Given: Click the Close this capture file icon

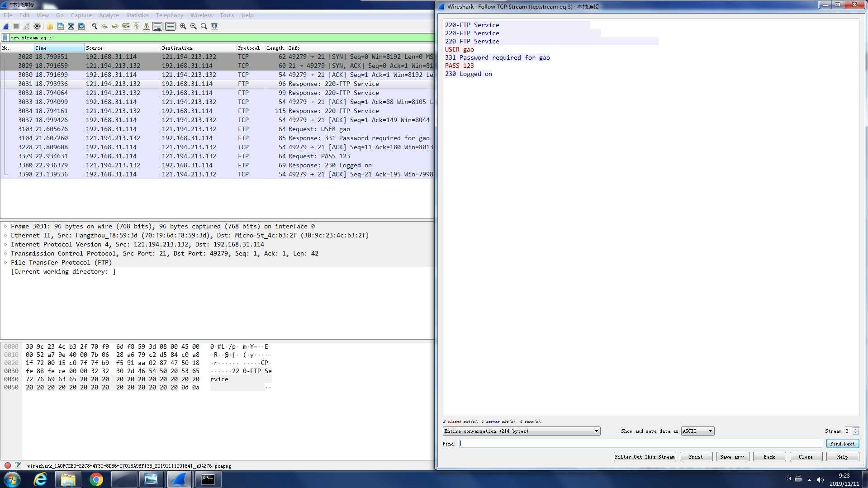Looking at the screenshot, I should 71,26.
